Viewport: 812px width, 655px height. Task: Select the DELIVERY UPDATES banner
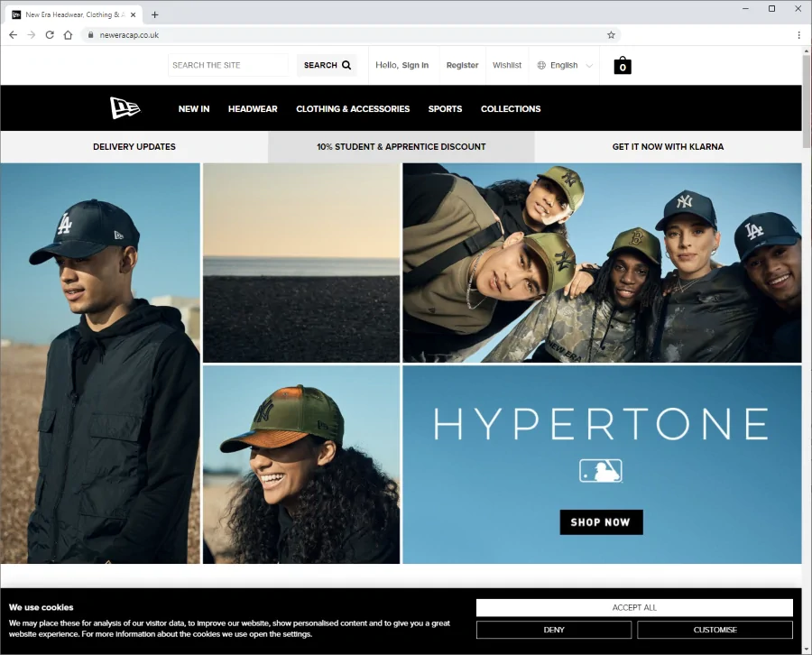[134, 146]
